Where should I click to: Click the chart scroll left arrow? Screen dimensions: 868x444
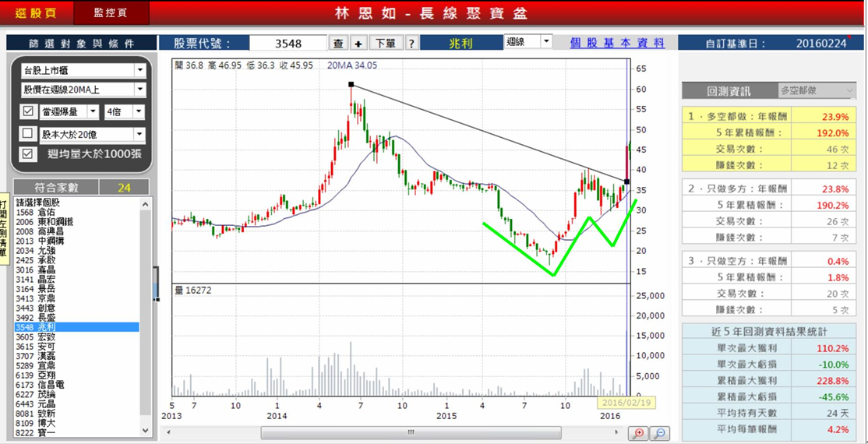click(x=170, y=432)
